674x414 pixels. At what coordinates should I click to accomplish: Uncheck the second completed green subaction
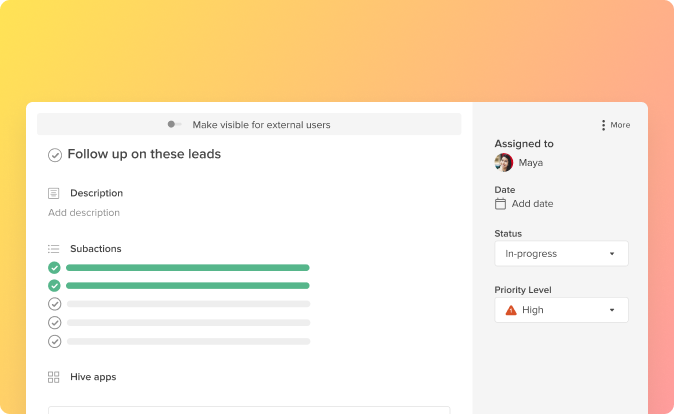(54, 285)
